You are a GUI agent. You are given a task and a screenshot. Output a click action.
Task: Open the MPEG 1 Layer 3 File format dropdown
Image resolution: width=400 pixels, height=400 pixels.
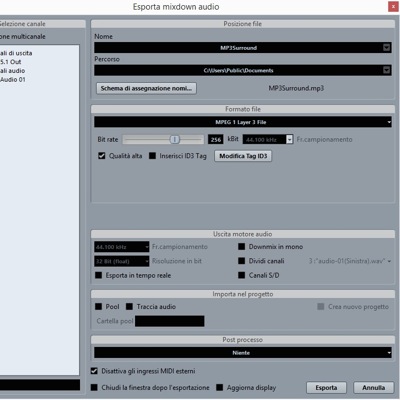[243, 122]
